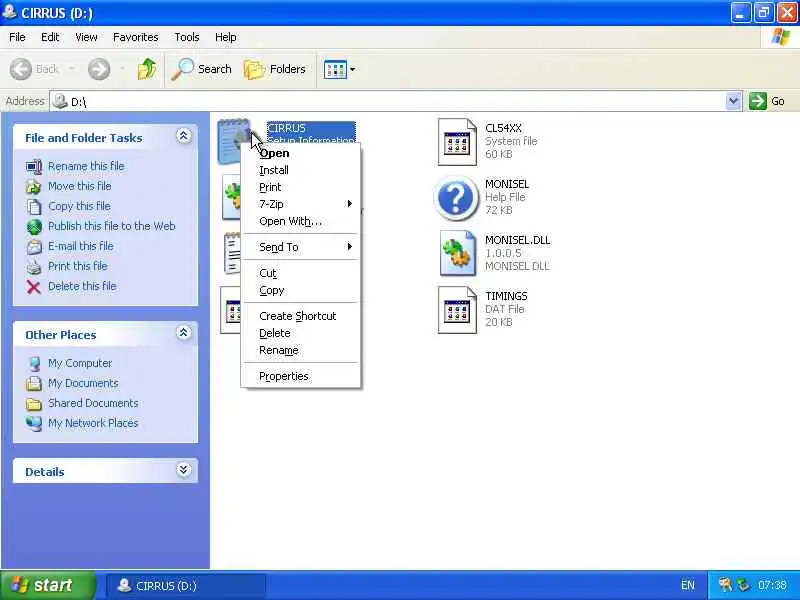Choose Open in the context menu
The width and height of the screenshot is (800, 600).
point(301,153)
